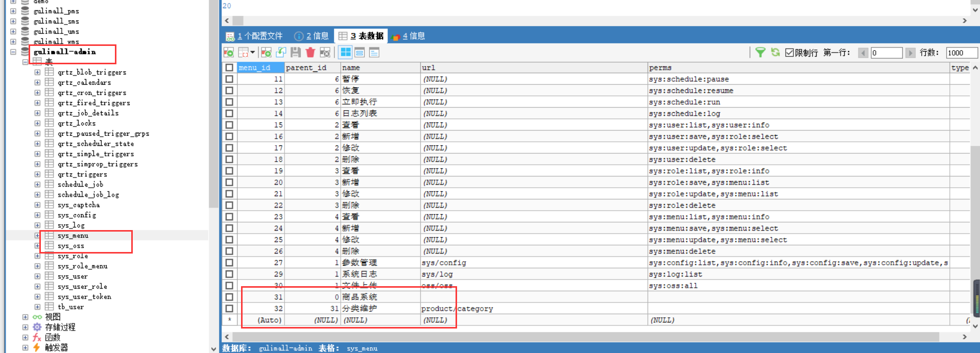Switch to grid view mode icon
The width and height of the screenshot is (980, 353).
pyautogui.click(x=345, y=52)
